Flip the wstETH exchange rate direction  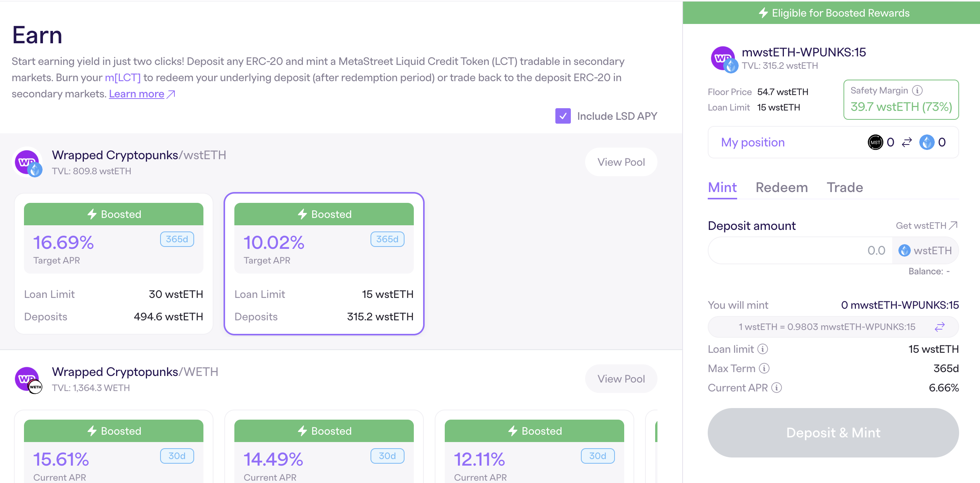coord(940,327)
